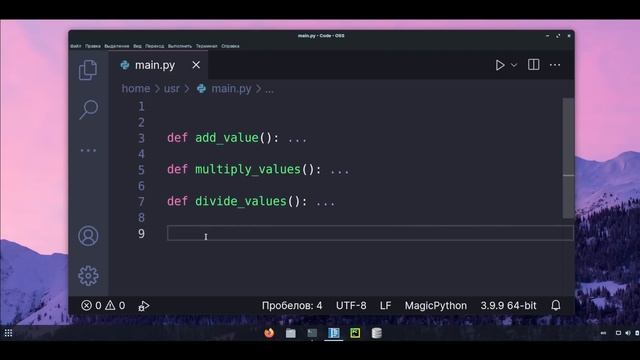Open the terminal from the taskbar
This screenshot has height=360, width=640.
[x=312, y=333]
